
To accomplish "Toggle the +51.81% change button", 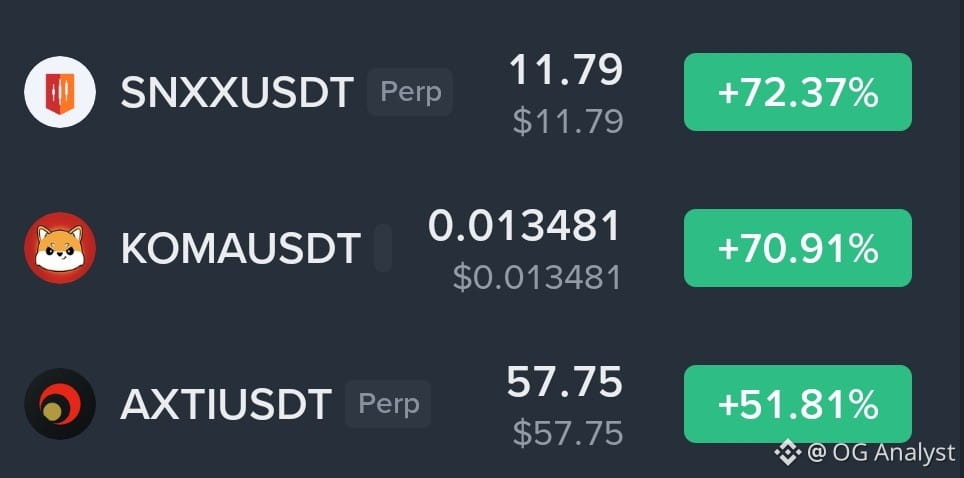I will click(x=797, y=404).
